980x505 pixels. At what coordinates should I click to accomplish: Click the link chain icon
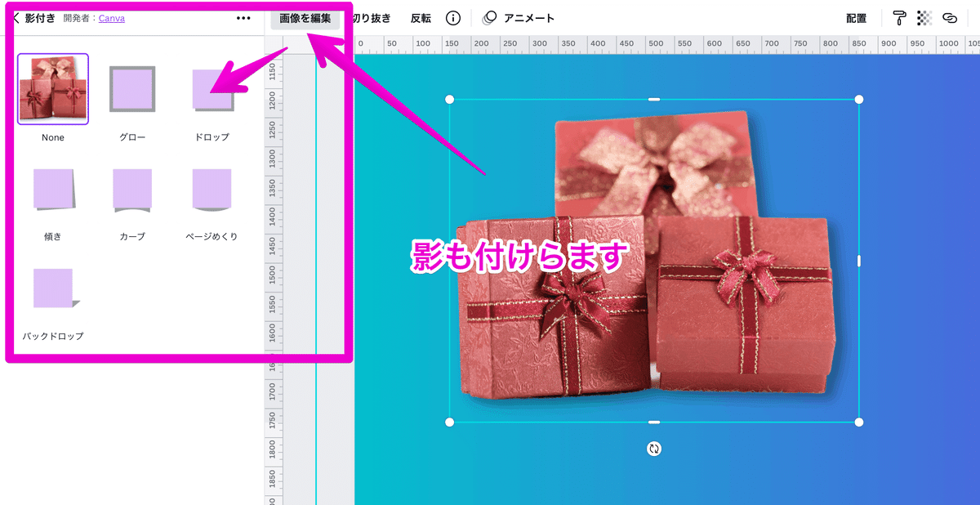coord(949,18)
